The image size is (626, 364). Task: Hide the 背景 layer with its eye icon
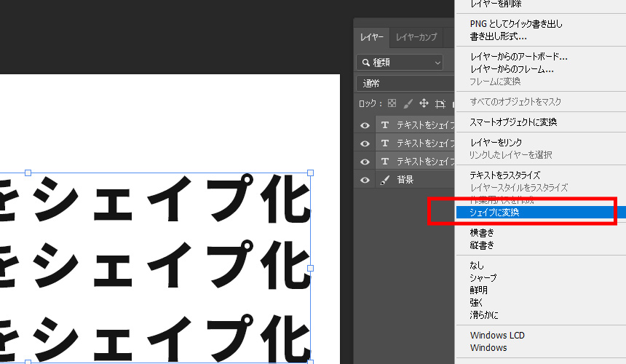tap(365, 179)
